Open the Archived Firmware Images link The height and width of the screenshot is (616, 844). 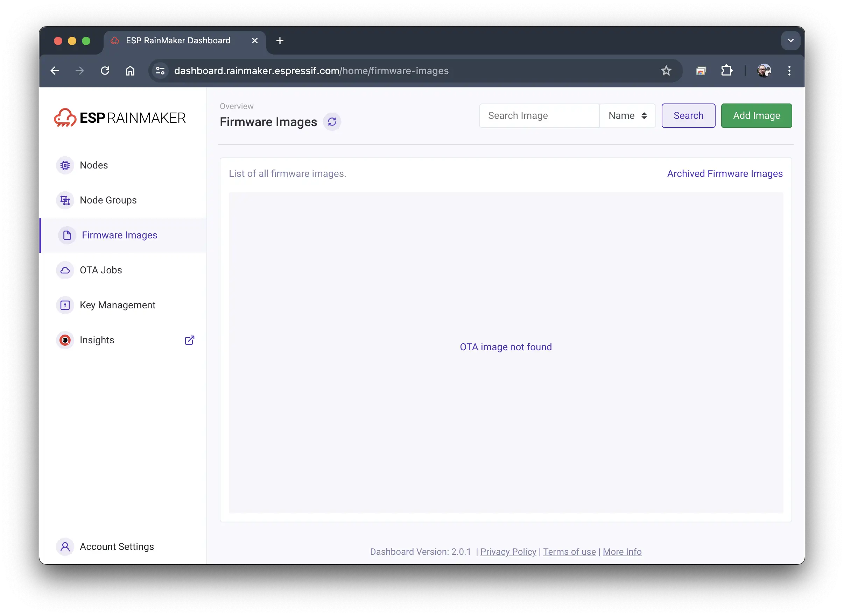tap(725, 174)
